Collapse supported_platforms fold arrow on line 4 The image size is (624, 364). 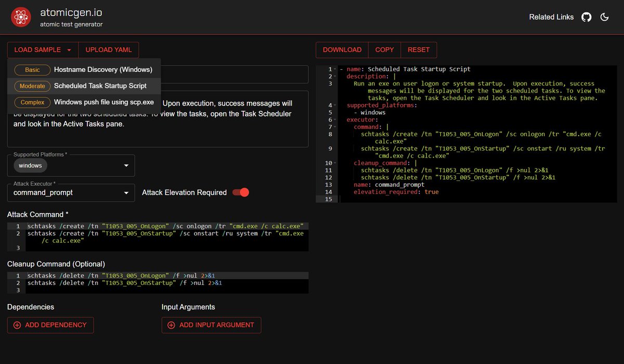[335, 105]
